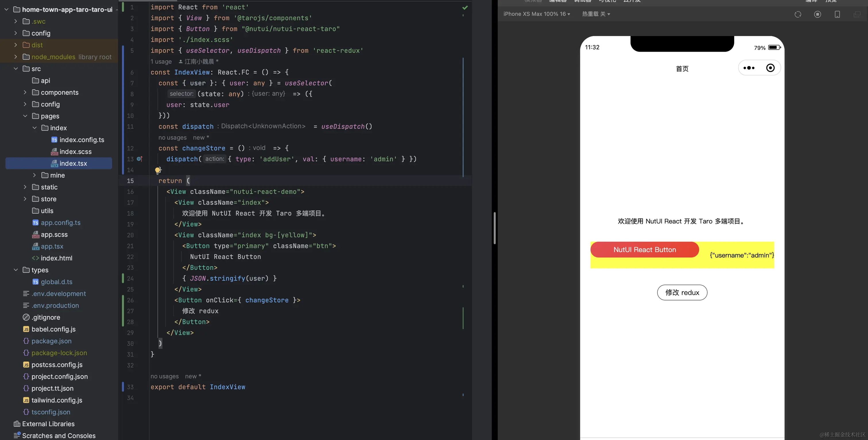Open mini-program options via the three-dots capsule

click(749, 68)
